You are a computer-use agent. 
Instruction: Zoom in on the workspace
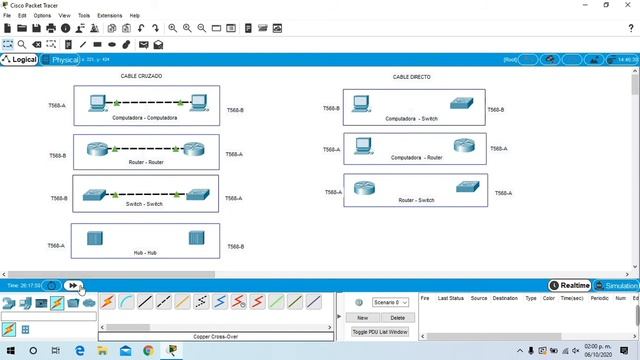coord(173,28)
